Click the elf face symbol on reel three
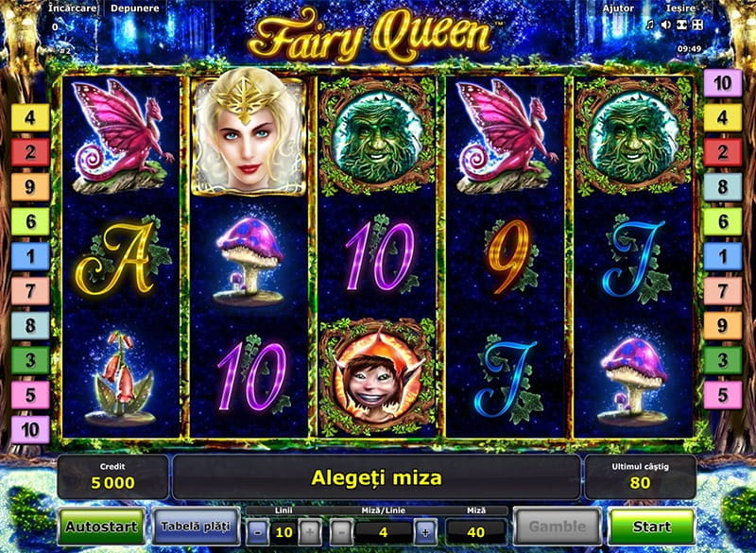756x553 pixels. pos(377,375)
